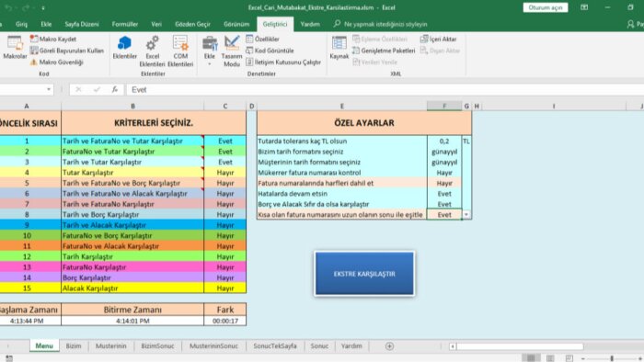Viewport: 644px width, 362px height.
Task: Open Makro Güvenliği settings
Action: pyautogui.click(x=57, y=62)
